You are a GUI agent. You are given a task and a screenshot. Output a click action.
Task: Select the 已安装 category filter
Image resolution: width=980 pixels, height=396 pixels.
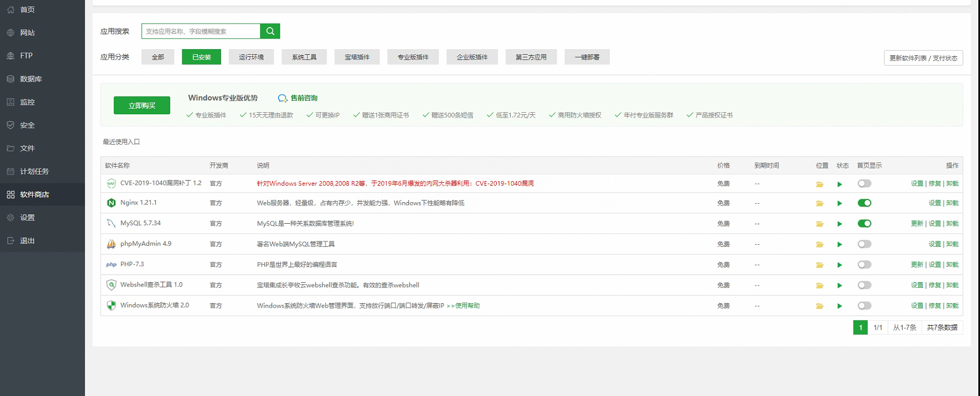point(201,57)
